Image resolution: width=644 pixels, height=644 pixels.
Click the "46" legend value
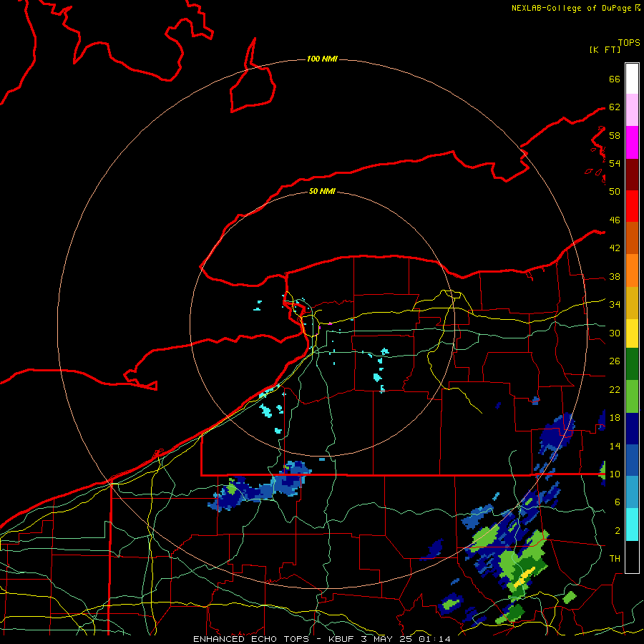click(615, 220)
